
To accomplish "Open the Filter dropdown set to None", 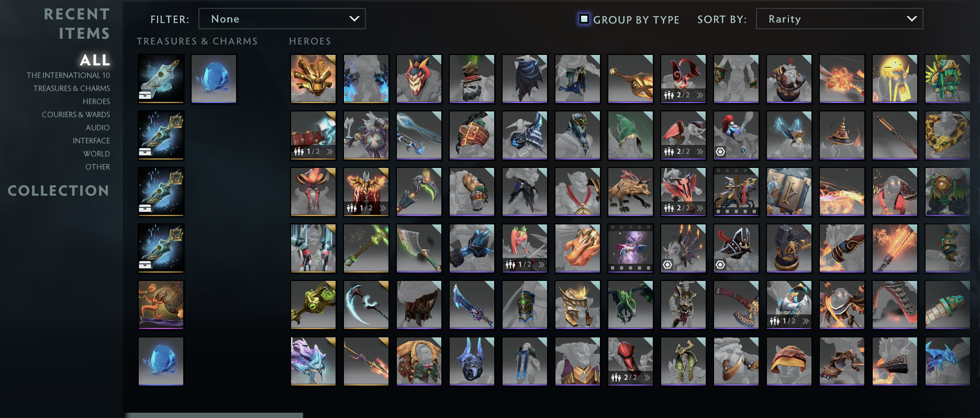I will 282,19.
